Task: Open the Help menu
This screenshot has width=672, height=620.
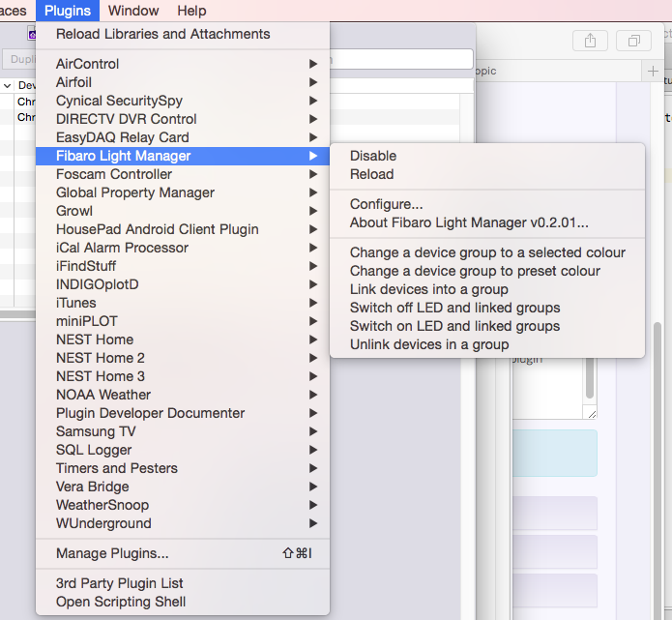Action: [x=191, y=11]
